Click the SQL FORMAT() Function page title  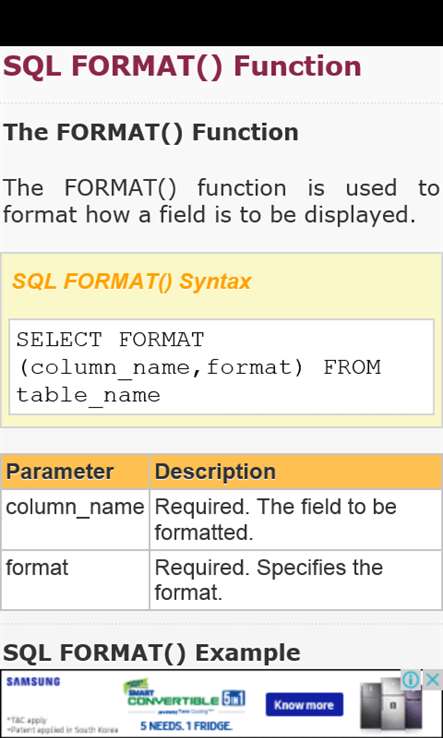click(182, 66)
